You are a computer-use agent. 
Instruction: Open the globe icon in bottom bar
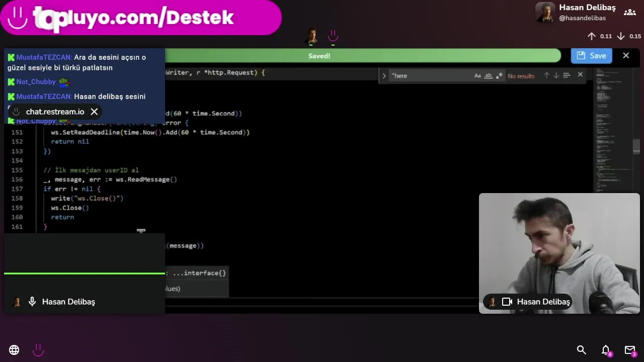tap(14, 350)
